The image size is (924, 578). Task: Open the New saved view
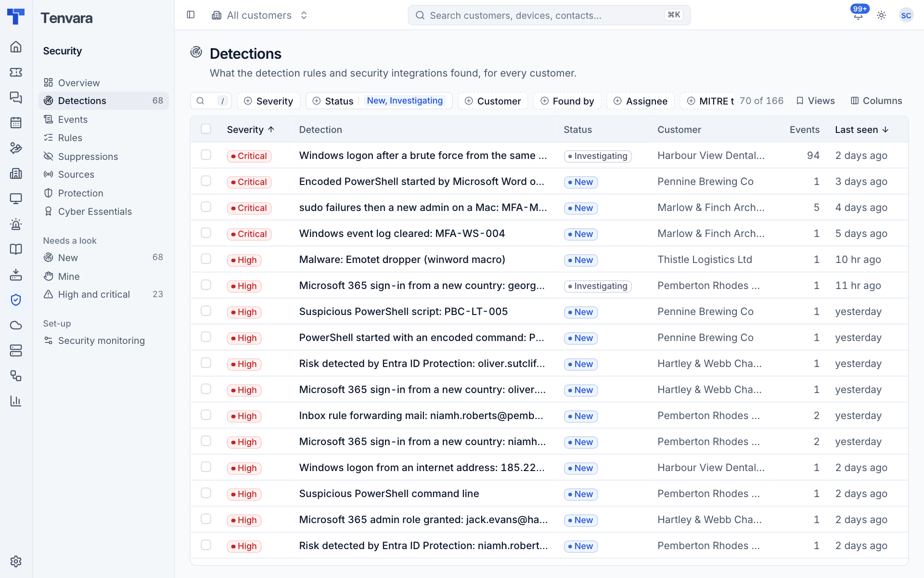tap(103, 258)
